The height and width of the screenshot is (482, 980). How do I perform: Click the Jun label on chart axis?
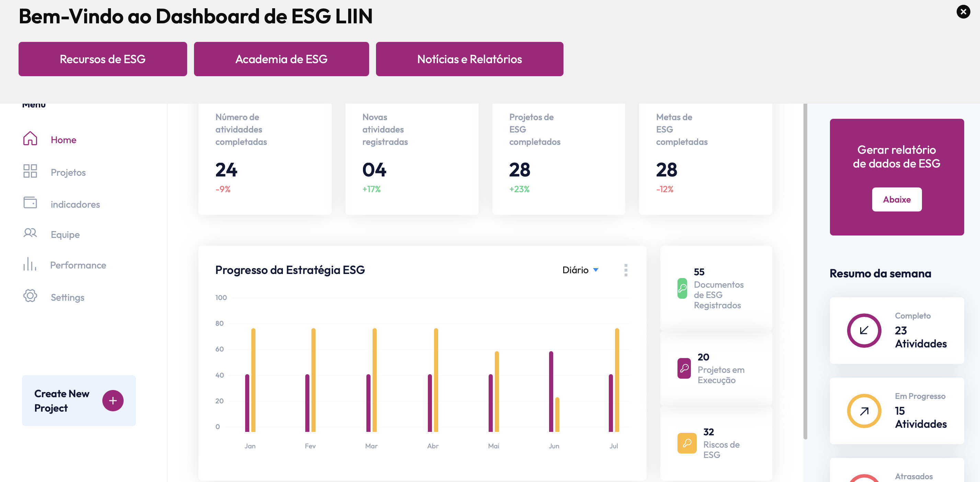tap(554, 446)
